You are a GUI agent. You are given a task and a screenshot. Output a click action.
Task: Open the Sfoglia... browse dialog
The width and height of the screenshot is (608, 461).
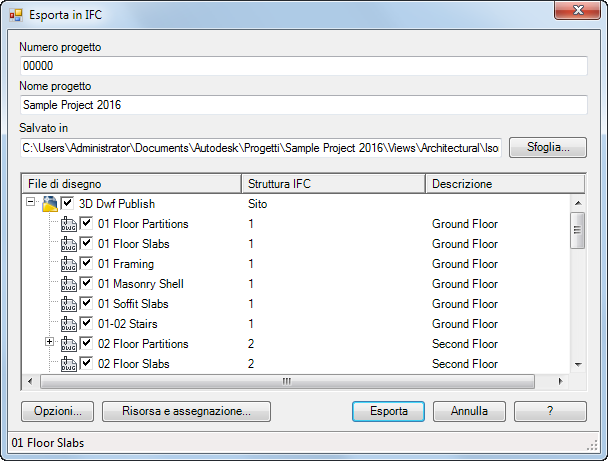(547, 147)
